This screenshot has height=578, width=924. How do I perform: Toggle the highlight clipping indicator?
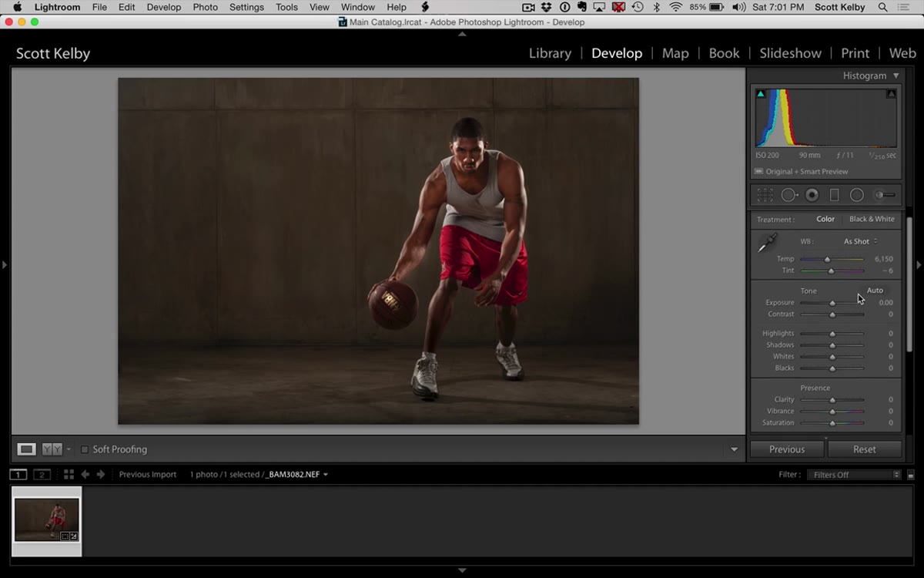tap(891, 94)
